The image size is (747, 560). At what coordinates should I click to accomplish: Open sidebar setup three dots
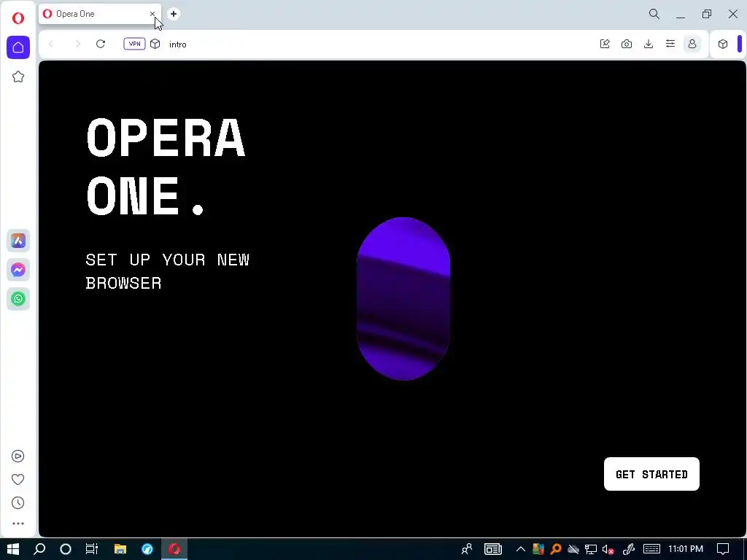18,524
